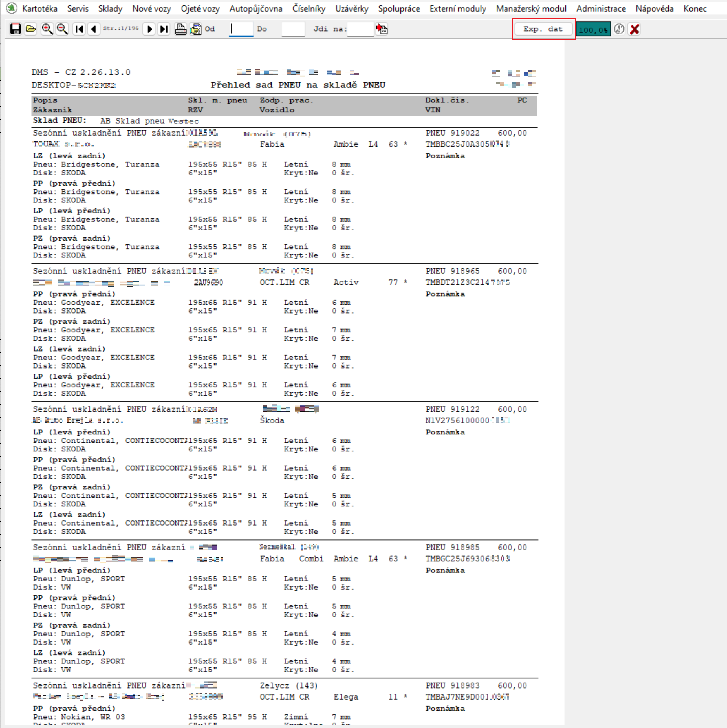Screen dimensions: 727x728
Task: Click the Open folder icon in toolbar
Action: pyautogui.click(x=30, y=29)
